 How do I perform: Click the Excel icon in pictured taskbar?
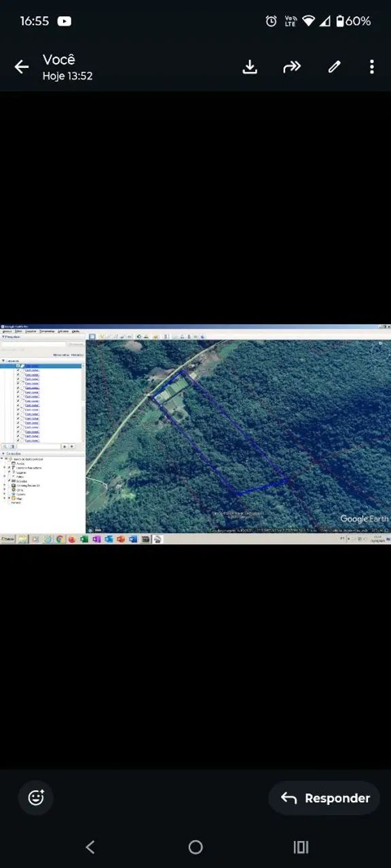[84, 539]
